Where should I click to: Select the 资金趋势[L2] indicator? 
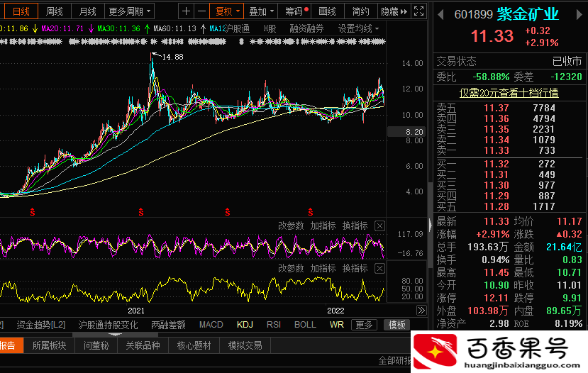point(41,325)
